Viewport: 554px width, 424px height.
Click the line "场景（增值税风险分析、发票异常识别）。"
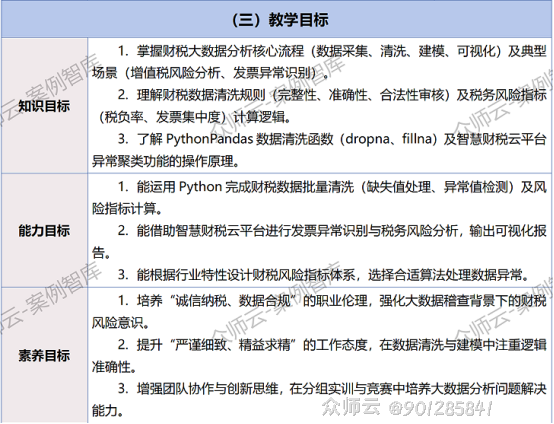[211, 73]
